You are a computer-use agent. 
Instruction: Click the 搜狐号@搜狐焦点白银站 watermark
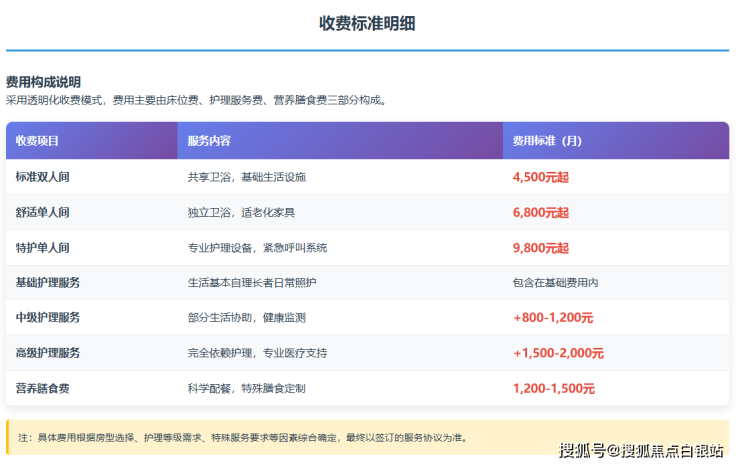[641, 451]
